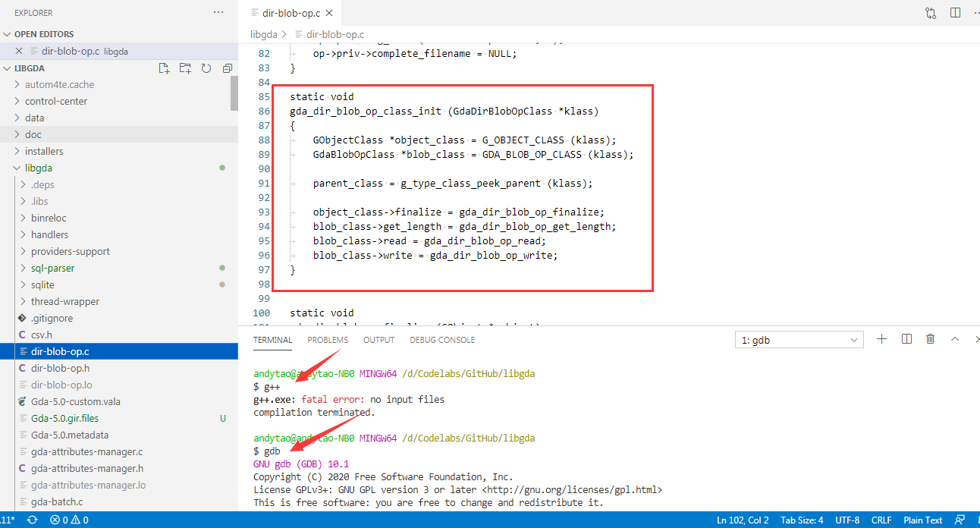The width and height of the screenshot is (980, 528).
Task: Maximize the terminal panel with the chevron
Action: tap(954, 339)
